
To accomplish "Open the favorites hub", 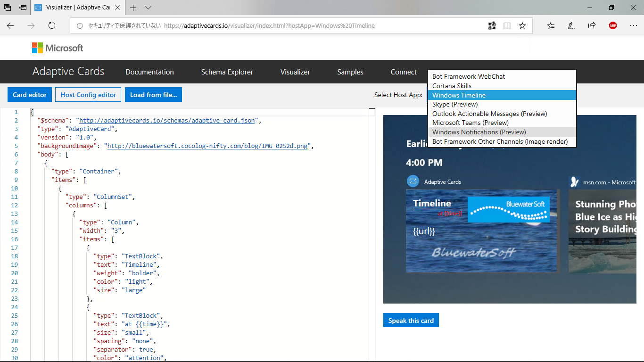I will click(x=551, y=25).
